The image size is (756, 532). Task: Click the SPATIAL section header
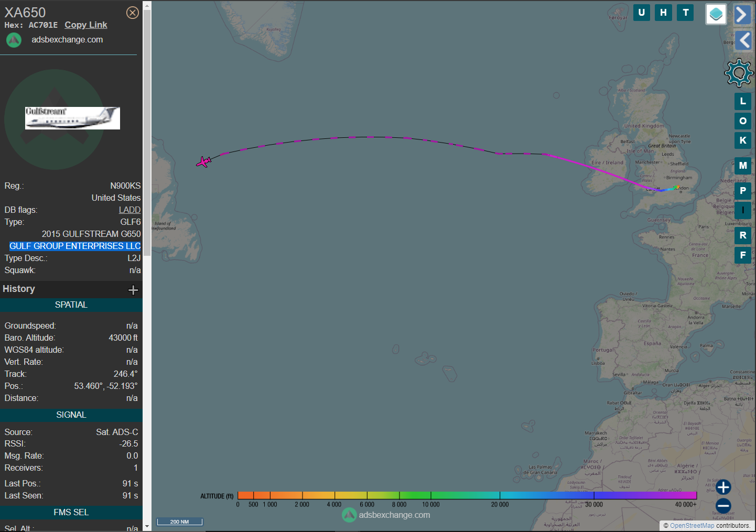click(x=71, y=305)
